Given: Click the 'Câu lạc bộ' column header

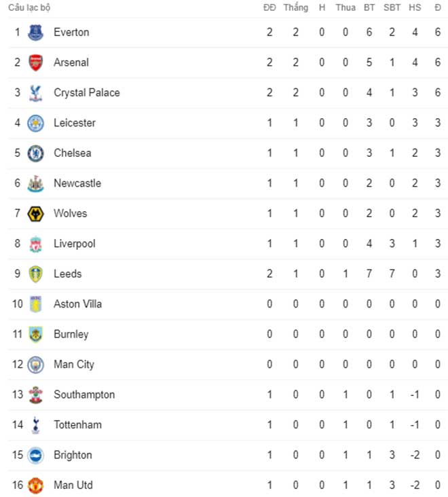Looking at the screenshot, I should [x=31, y=8].
